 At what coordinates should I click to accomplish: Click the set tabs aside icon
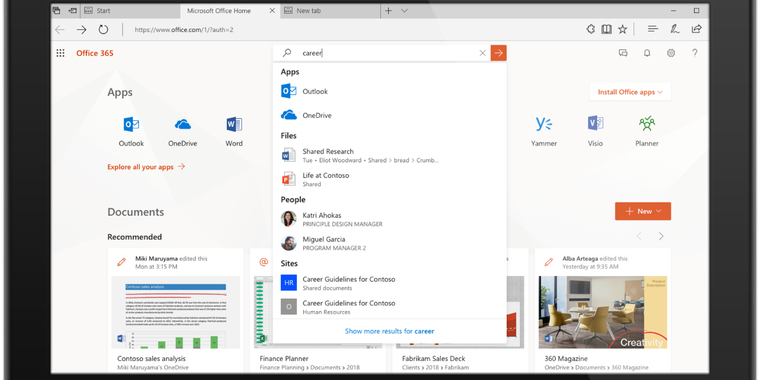(x=72, y=10)
